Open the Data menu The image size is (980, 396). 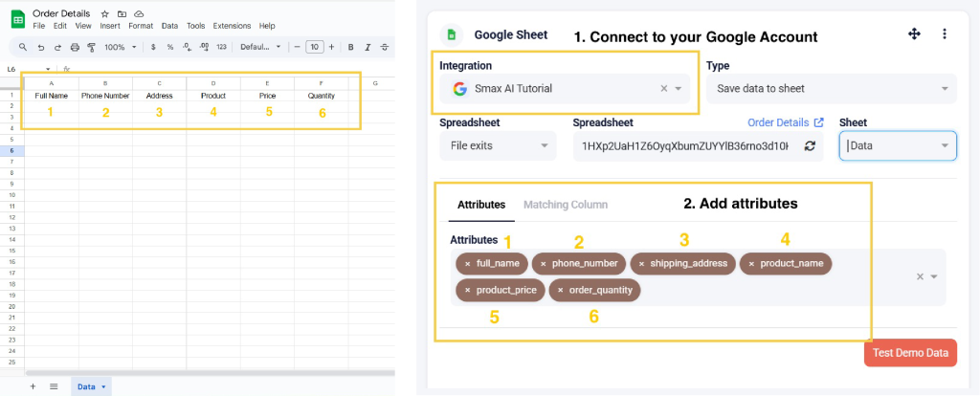coord(169,26)
